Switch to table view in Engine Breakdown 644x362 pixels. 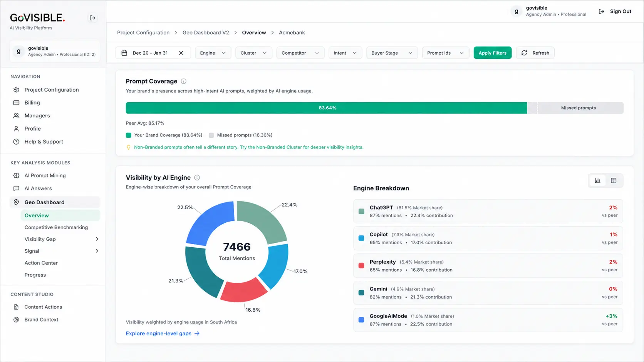pyautogui.click(x=614, y=180)
